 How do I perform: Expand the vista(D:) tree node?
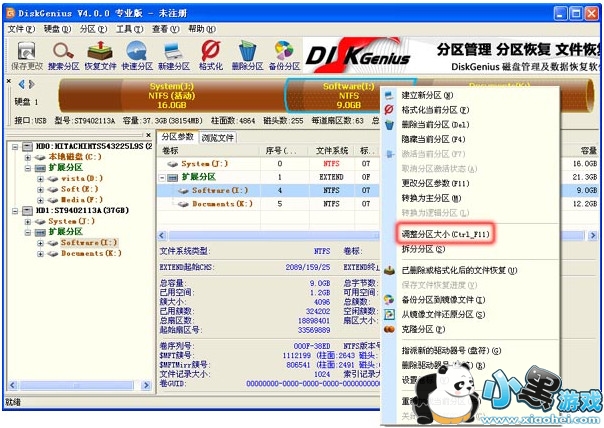click(40, 179)
